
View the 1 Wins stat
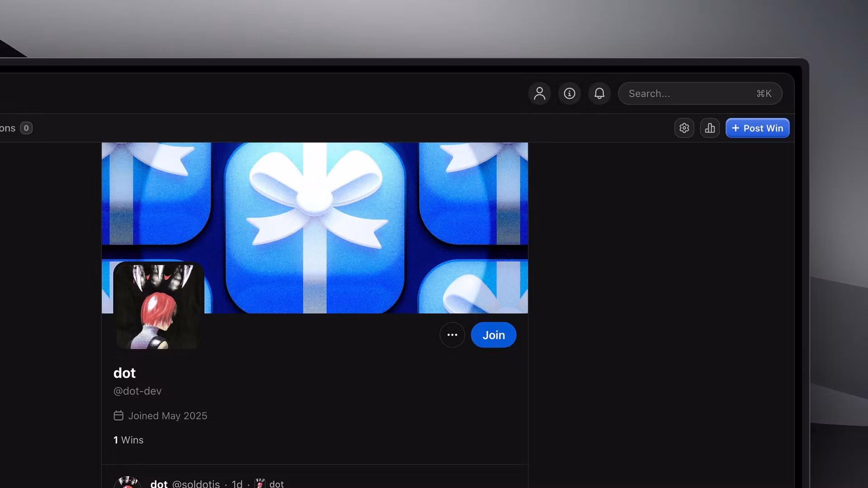click(x=128, y=440)
